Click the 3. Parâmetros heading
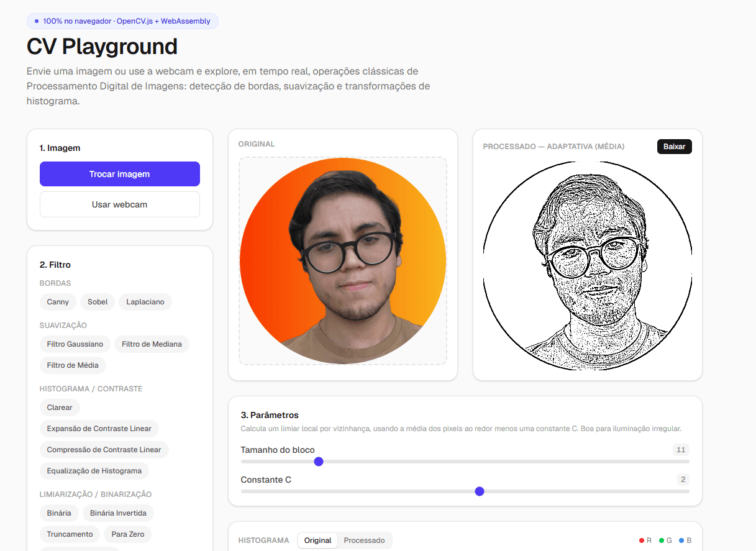The height and width of the screenshot is (551, 756). tap(270, 415)
